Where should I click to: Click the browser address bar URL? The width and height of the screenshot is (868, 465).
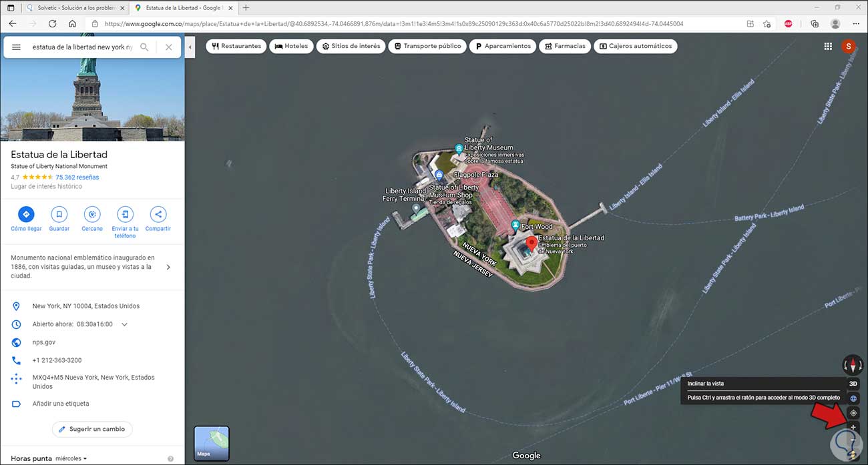pos(394,23)
